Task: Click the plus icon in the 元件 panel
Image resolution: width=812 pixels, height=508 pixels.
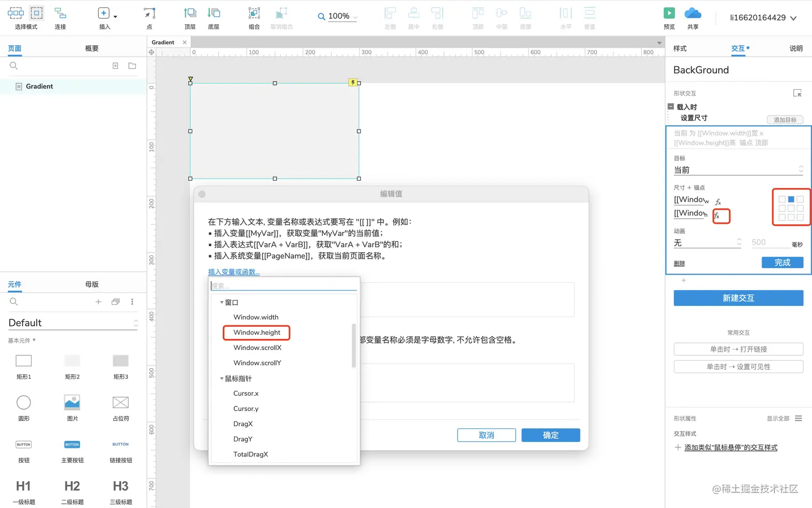Action: (98, 302)
